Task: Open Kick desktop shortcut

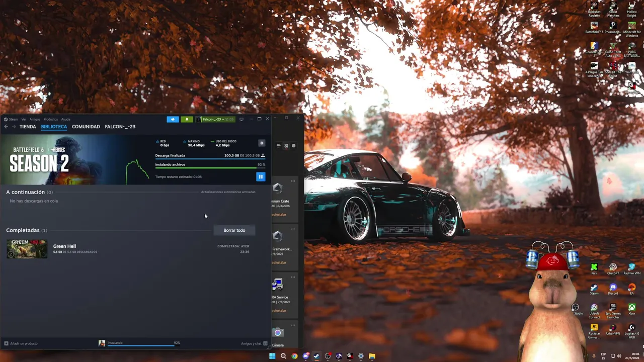Action: click(x=594, y=269)
